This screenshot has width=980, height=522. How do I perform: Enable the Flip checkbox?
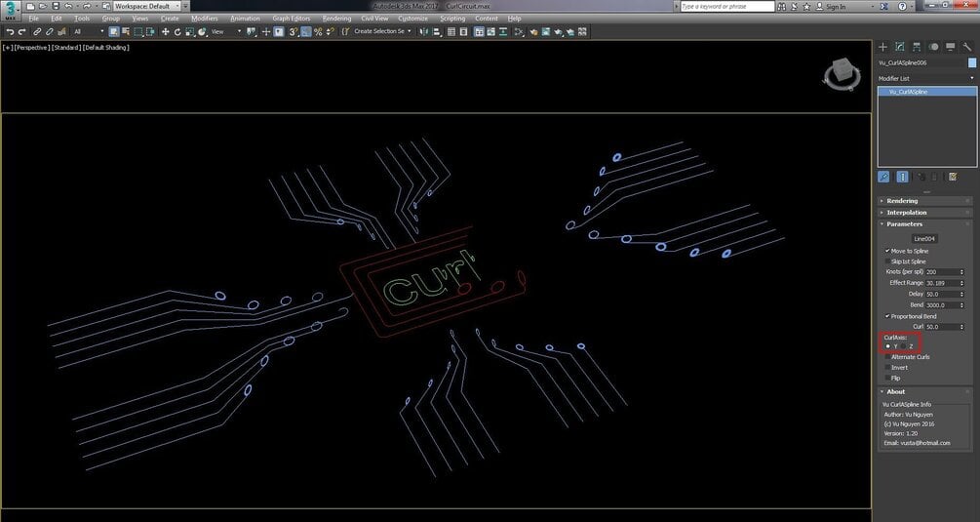(x=887, y=379)
